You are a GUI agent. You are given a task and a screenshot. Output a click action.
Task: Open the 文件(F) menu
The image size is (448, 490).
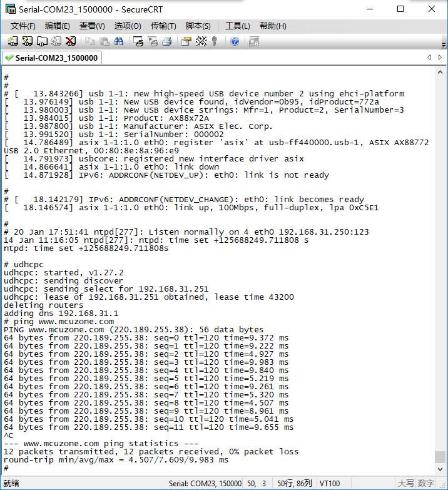pyautogui.click(x=23, y=26)
